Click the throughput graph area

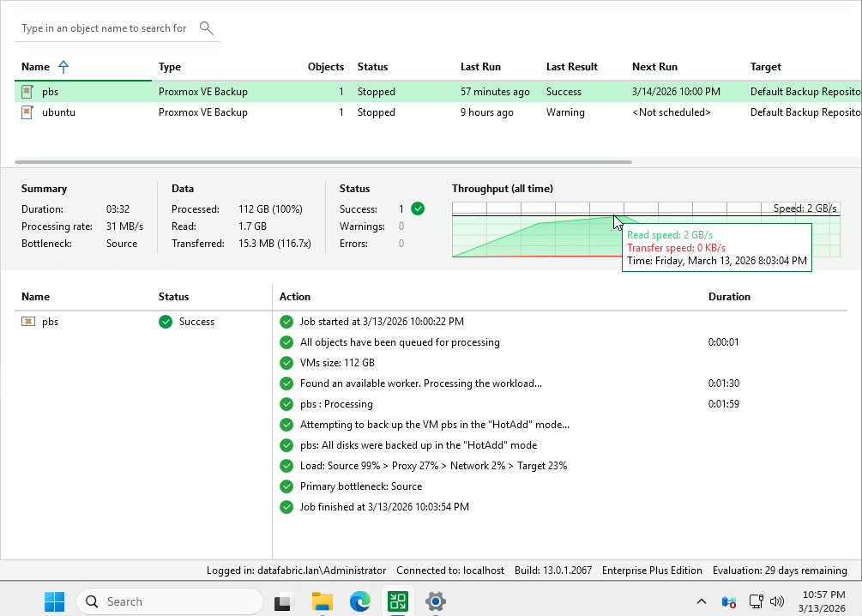[x=646, y=229]
